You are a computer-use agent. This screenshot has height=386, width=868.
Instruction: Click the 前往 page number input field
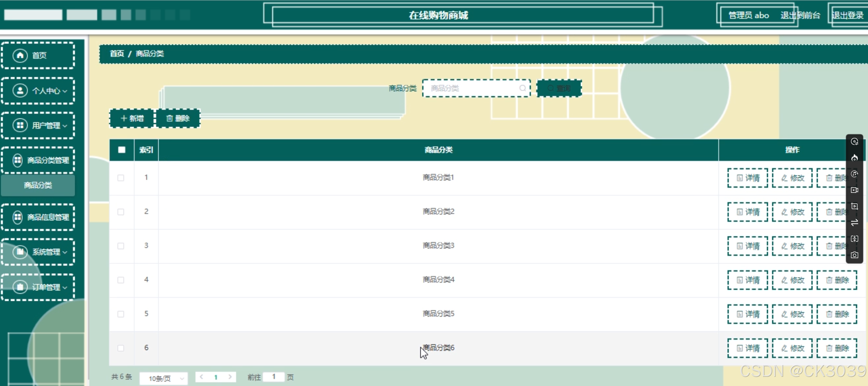click(x=273, y=376)
